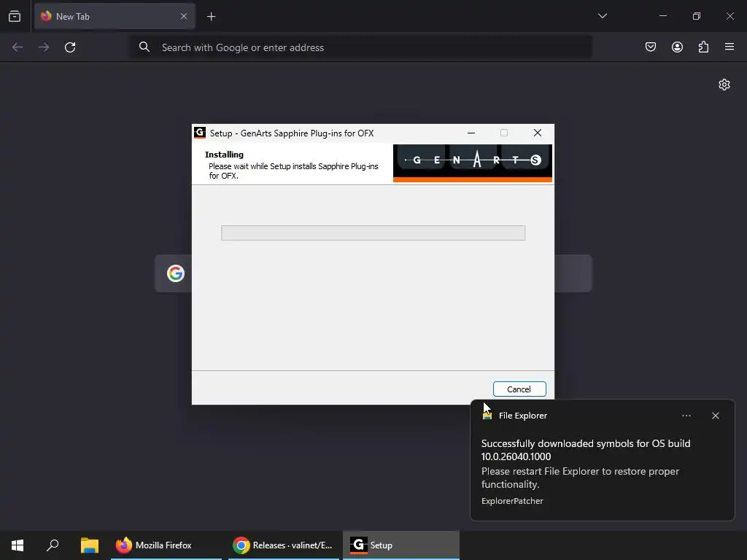This screenshot has height=560, width=747.
Task: Go back one page in Firefox
Action: pos(18,47)
